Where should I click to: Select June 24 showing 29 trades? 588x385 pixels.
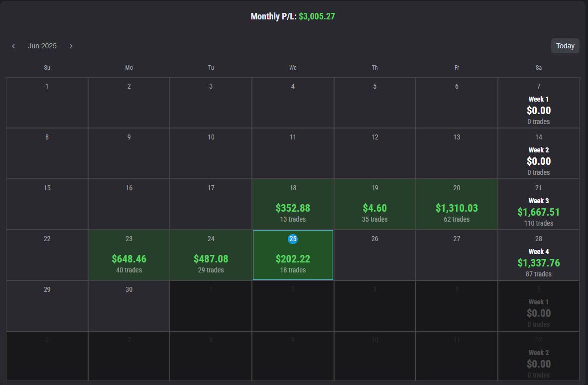point(211,255)
